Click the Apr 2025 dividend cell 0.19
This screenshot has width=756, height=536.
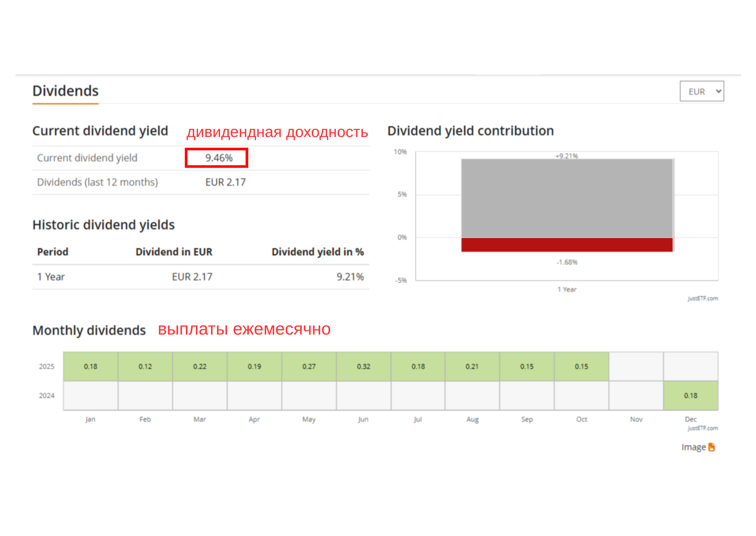(254, 367)
